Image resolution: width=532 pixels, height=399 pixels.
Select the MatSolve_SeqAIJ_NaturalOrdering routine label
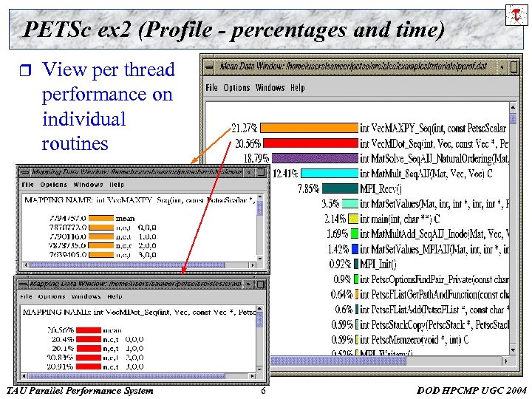[434, 158]
